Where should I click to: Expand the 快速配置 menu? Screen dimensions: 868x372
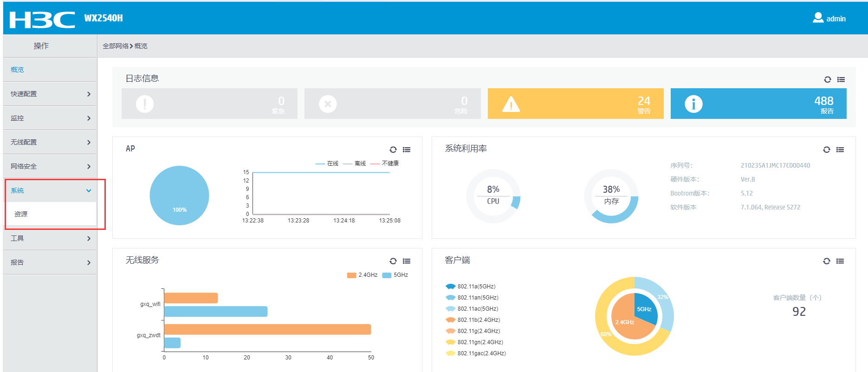coord(50,94)
